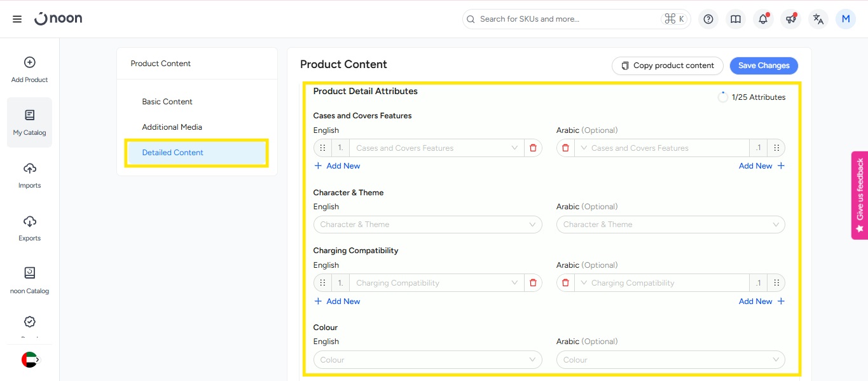The height and width of the screenshot is (381, 868).
Task: Click the announcements megaphone icon
Action: coord(790,19)
